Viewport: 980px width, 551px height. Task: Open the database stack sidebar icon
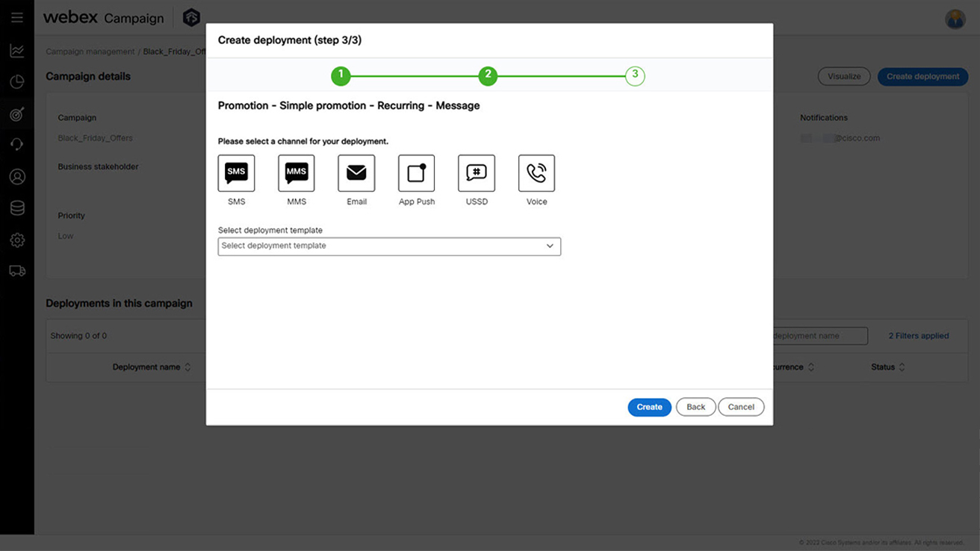point(17,208)
